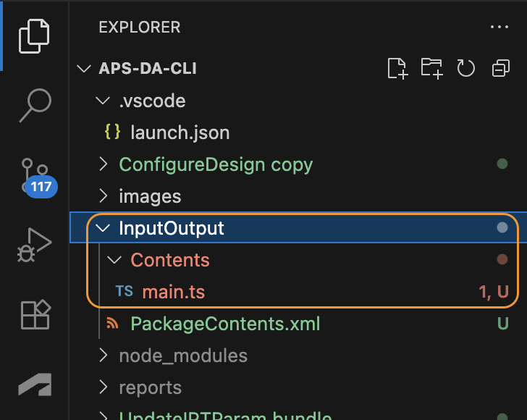Refresh the Explorer file tree

pos(465,68)
